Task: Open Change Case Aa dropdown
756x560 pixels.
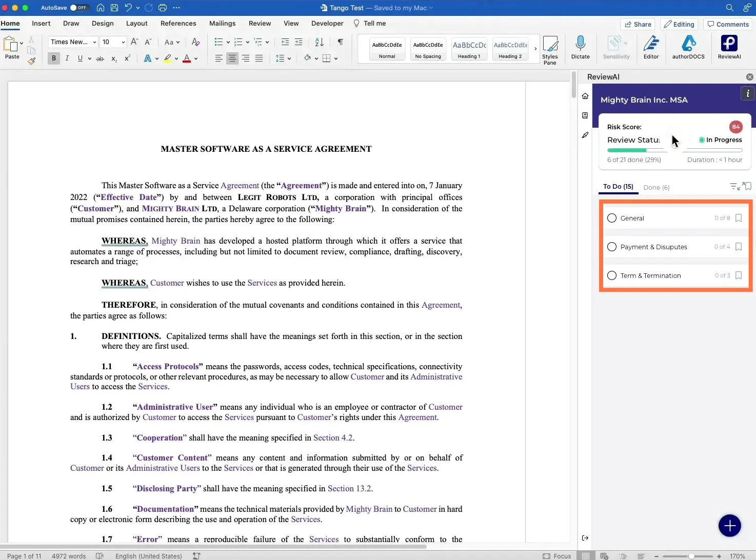Action: 172,42
